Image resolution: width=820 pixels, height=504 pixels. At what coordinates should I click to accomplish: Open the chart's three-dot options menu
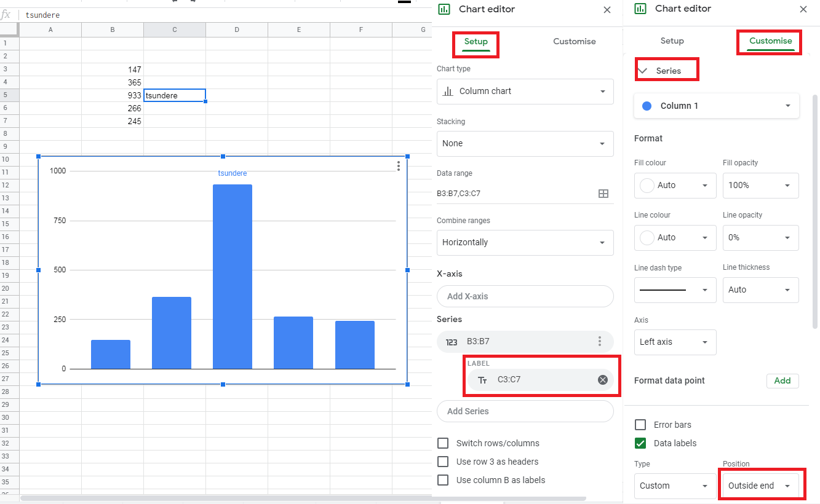click(x=398, y=166)
